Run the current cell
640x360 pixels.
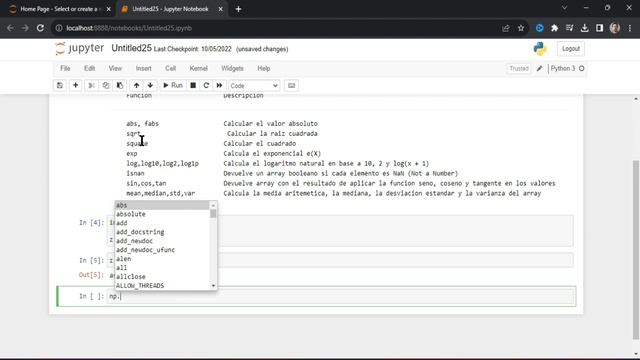173,85
